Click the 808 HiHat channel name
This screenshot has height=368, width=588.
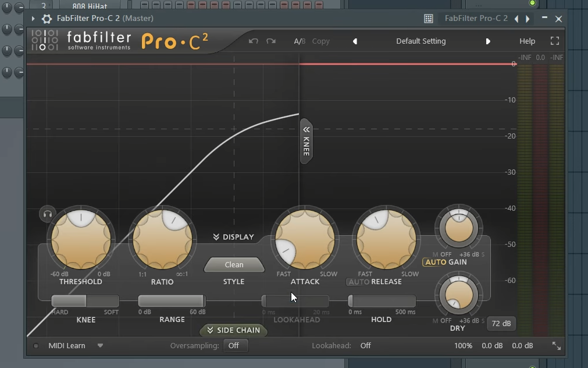[90, 6]
